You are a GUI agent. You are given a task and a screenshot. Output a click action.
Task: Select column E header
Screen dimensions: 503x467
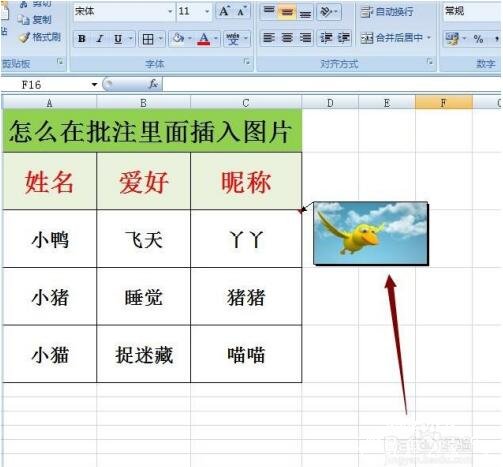[x=387, y=103]
